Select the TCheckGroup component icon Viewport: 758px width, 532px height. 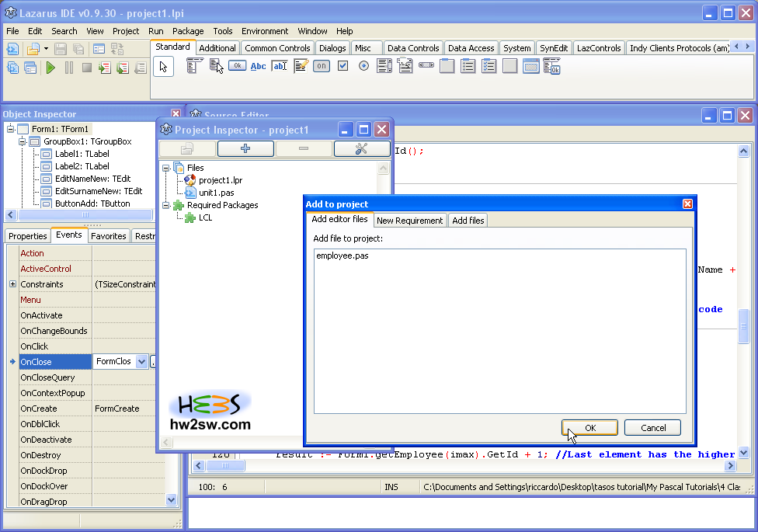[x=489, y=66]
